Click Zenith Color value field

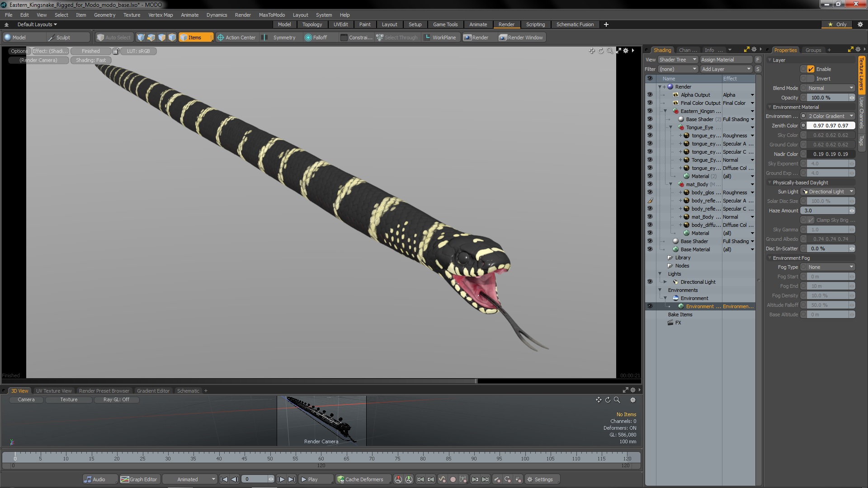pyautogui.click(x=830, y=126)
